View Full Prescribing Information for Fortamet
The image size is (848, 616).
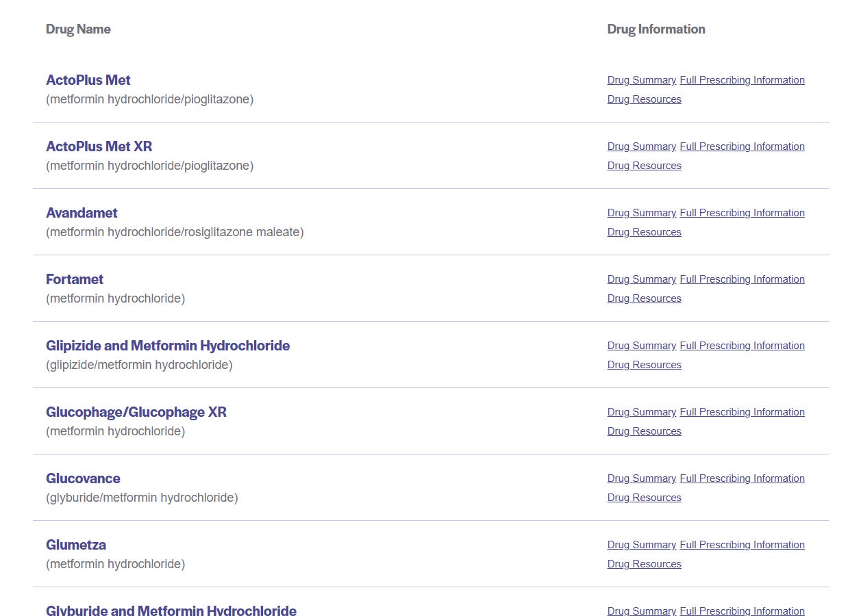(742, 279)
